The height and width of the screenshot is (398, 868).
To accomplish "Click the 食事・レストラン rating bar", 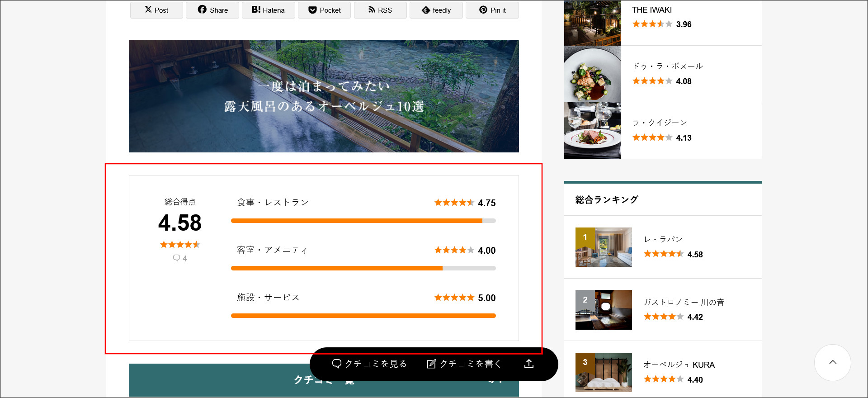I will [x=363, y=221].
